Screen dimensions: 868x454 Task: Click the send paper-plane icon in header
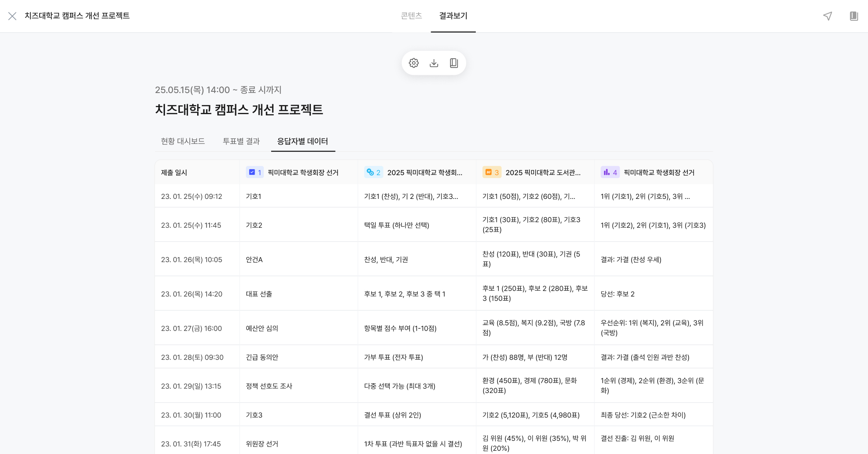[827, 16]
